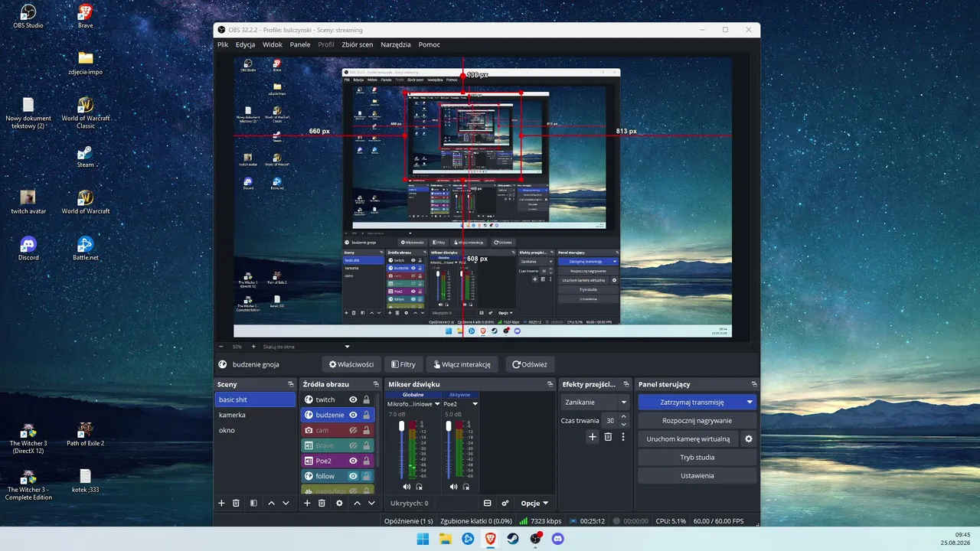Open virtual camera settings gear
The height and width of the screenshot is (551, 980).
coord(749,439)
